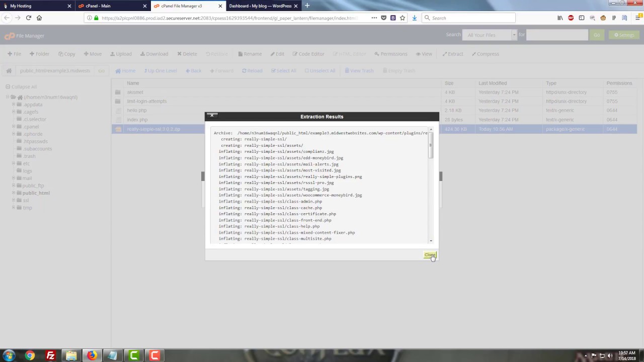Click the Rename toolbar button
Viewport: 644px width, 362px height.
click(x=250, y=54)
